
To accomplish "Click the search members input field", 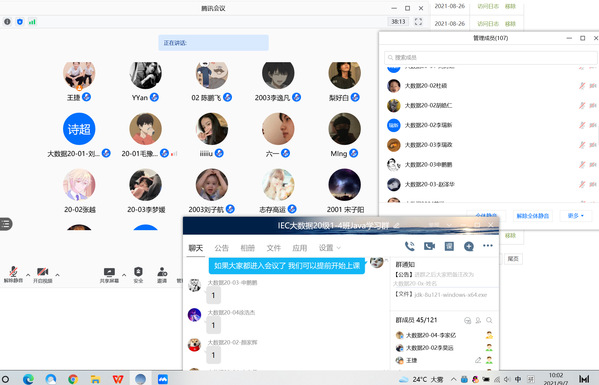I will [x=491, y=57].
